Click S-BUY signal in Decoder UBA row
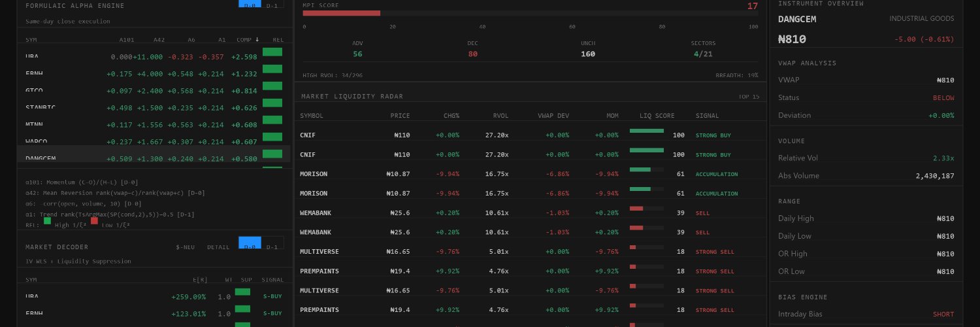This screenshot has width=980, height=327. coord(272,296)
